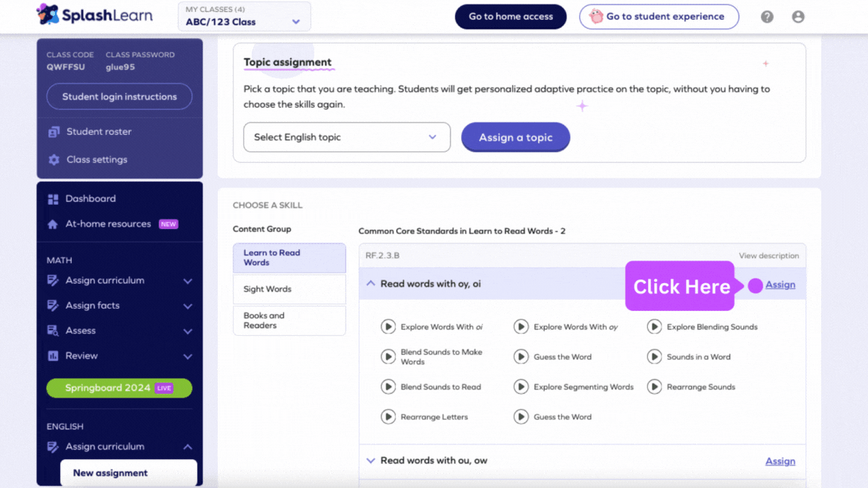The height and width of the screenshot is (488, 868).
Task: Play Explore Blending Sounds activity
Action: tap(654, 327)
